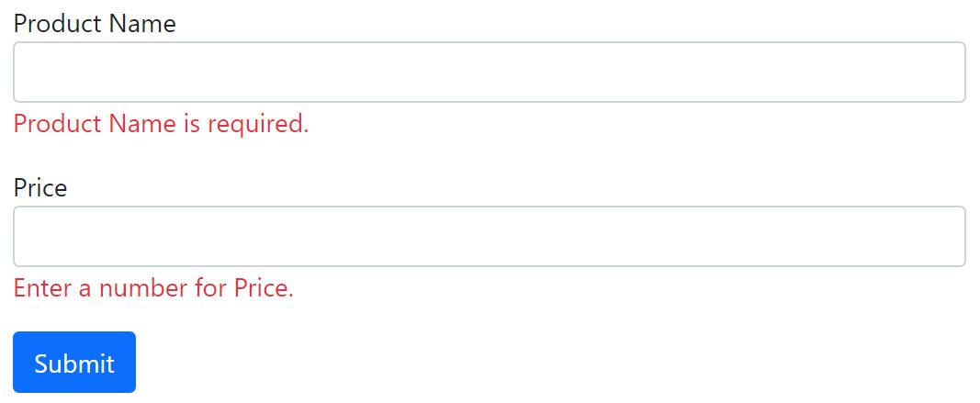Viewport: 980px width, 403px height.
Task: Click the red Product Name validation text
Action: tap(162, 124)
